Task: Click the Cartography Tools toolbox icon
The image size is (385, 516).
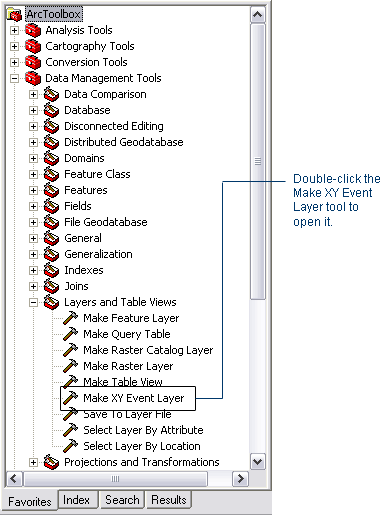Action: [33, 46]
